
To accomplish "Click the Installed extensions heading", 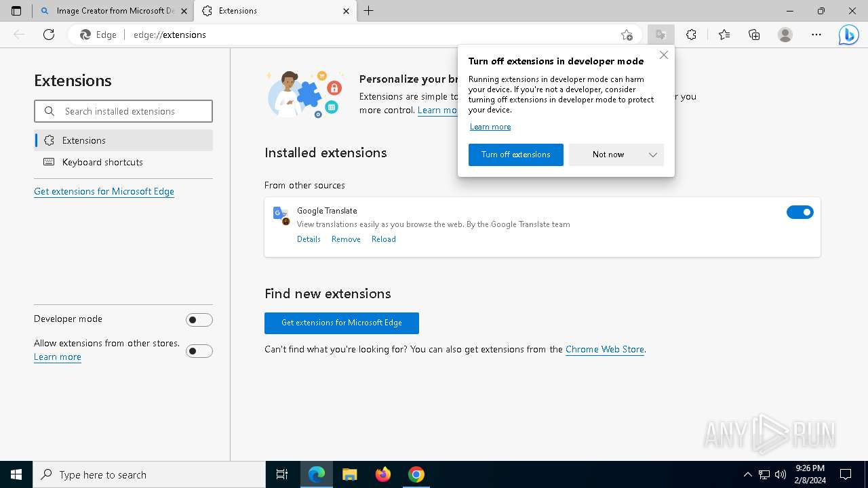I will coord(325,152).
